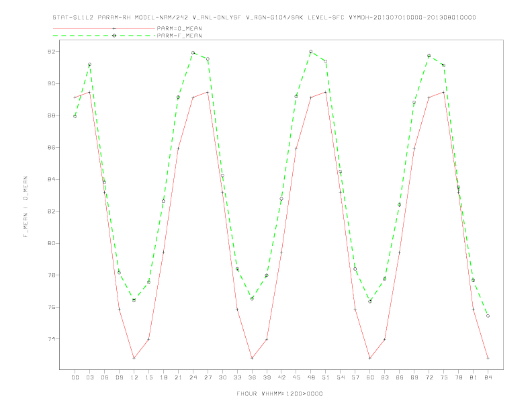This screenshot has height=411, width=532.
Task: Click y-axis tick label 90
Action: pos(51,83)
